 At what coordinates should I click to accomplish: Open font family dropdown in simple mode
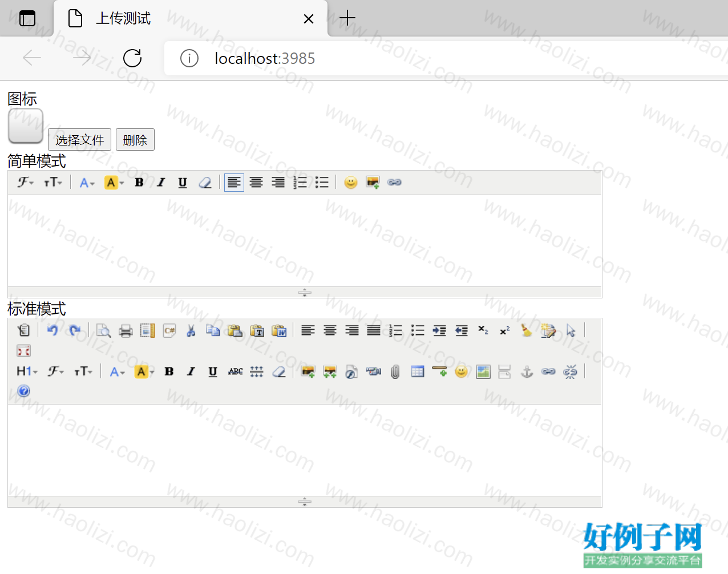(25, 183)
